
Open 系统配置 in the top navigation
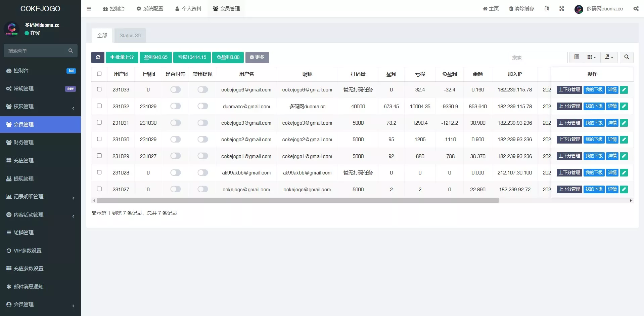click(x=150, y=8)
